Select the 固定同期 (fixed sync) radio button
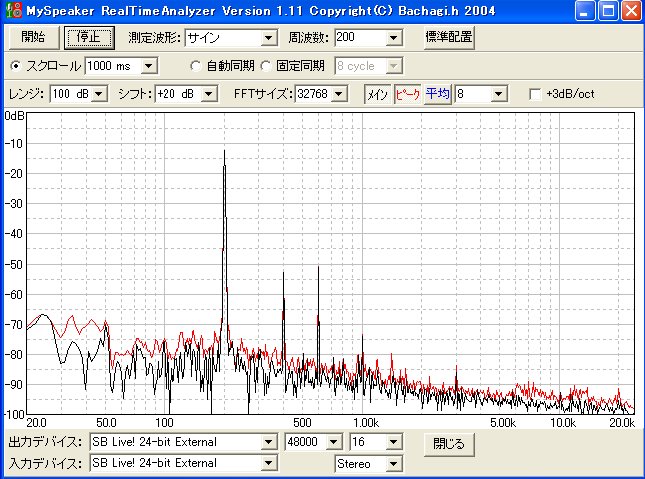The width and height of the screenshot is (645, 479). (x=266, y=66)
